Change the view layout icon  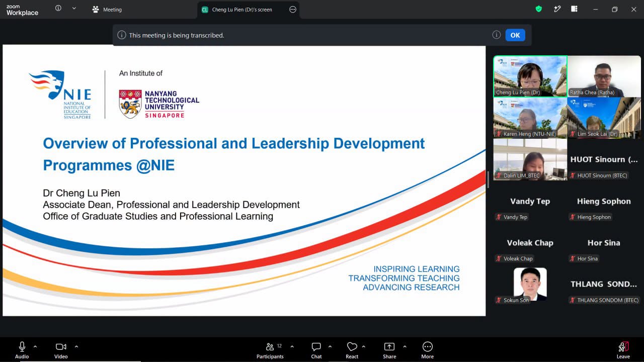click(574, 9)
